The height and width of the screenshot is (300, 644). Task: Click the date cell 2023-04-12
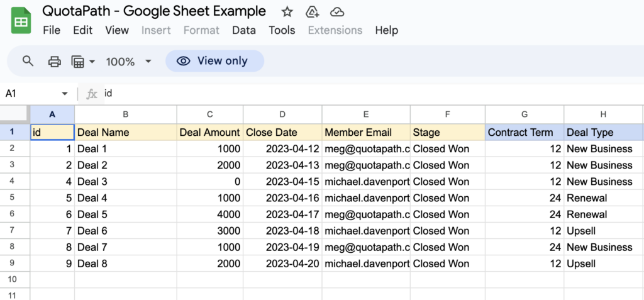[x=282, y=149]
